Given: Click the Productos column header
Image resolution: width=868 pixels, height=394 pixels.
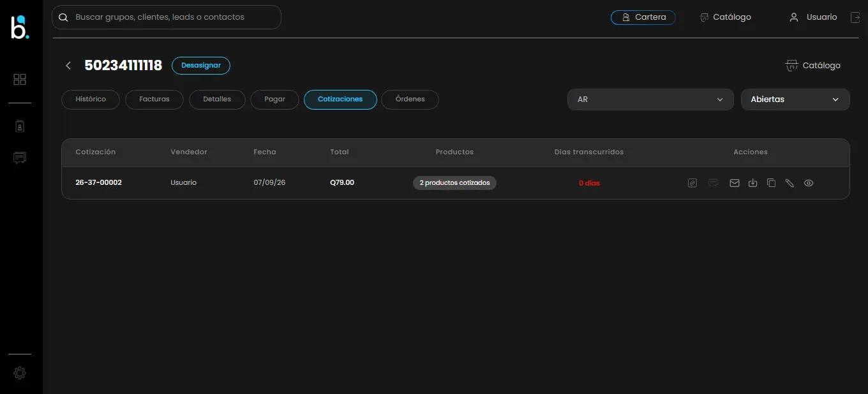Looking at the screenshot, I should 454,152.
